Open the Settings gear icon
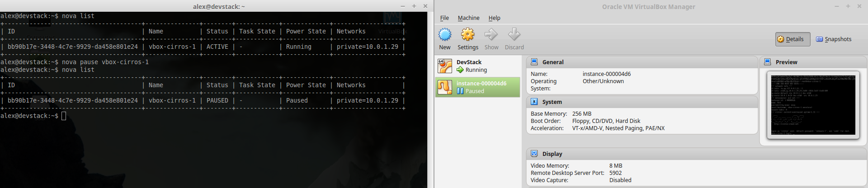This screenshot has width=868, height=188. 467,35
